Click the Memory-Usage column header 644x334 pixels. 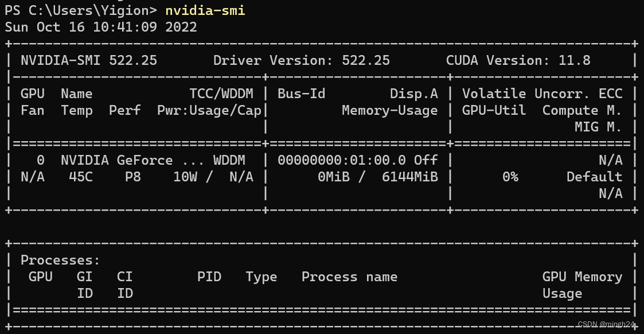point(390,111)
